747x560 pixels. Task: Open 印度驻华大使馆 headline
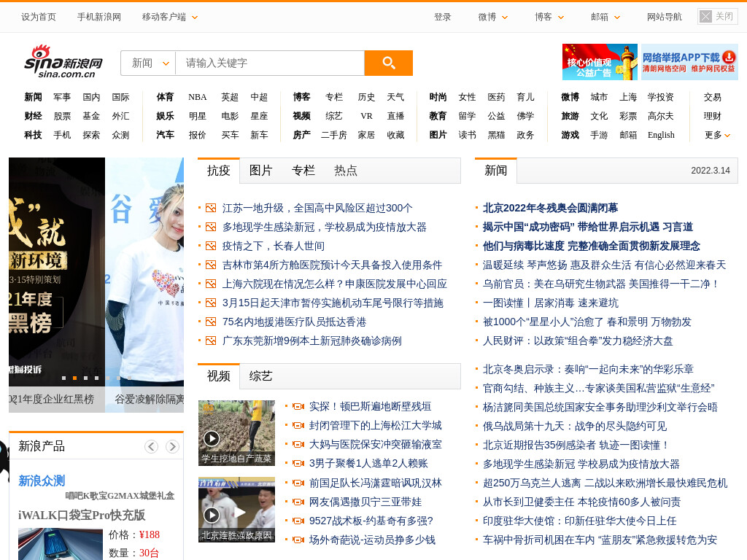click(580, 521)
